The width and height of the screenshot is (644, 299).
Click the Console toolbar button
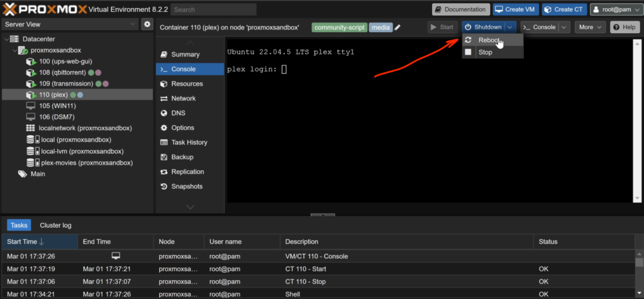pos(540,27)
